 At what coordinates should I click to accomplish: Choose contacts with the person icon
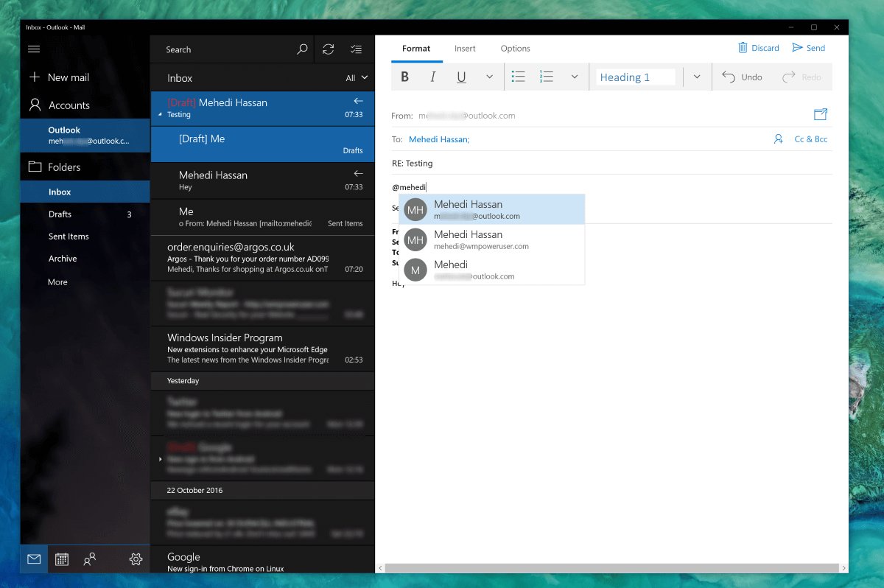(x=779, y=139)
